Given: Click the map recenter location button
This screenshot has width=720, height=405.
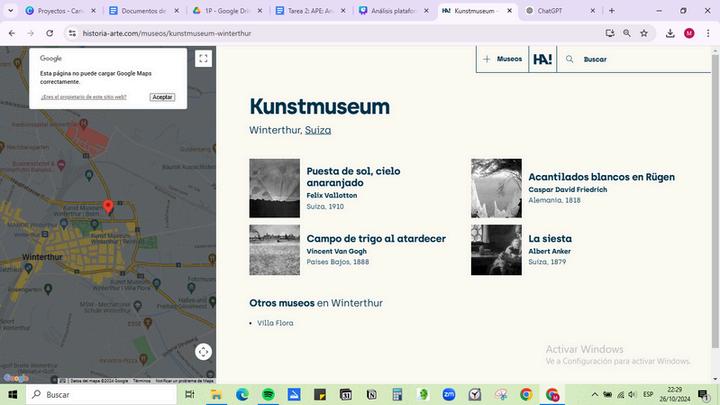Looking at the screenshot, I should [x=203, y=352].
